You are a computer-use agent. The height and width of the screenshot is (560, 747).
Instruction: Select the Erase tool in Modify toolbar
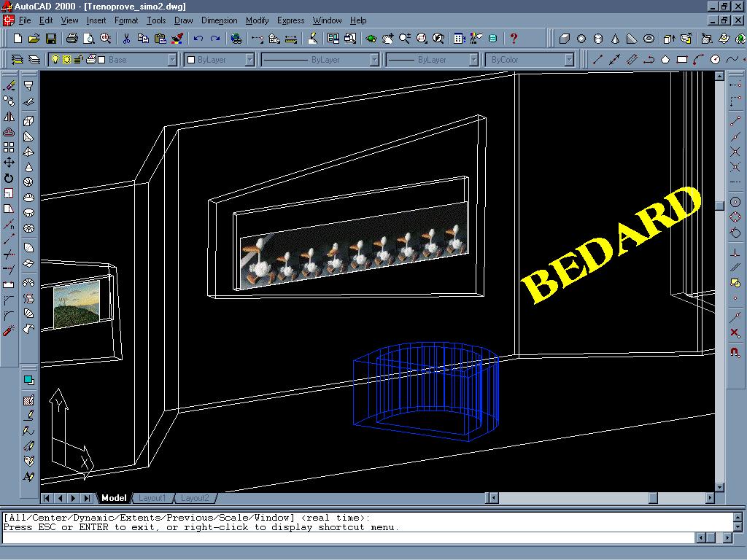[9, 86]
